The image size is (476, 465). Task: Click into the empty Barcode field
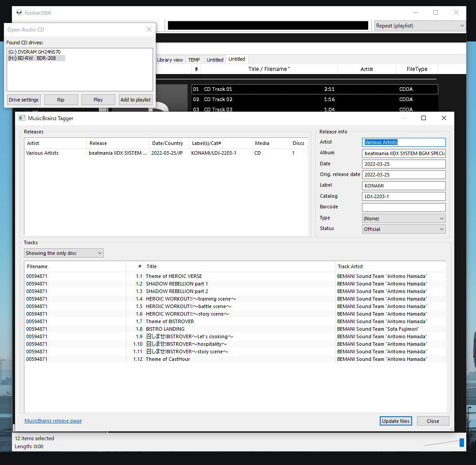tap(403, 207)
